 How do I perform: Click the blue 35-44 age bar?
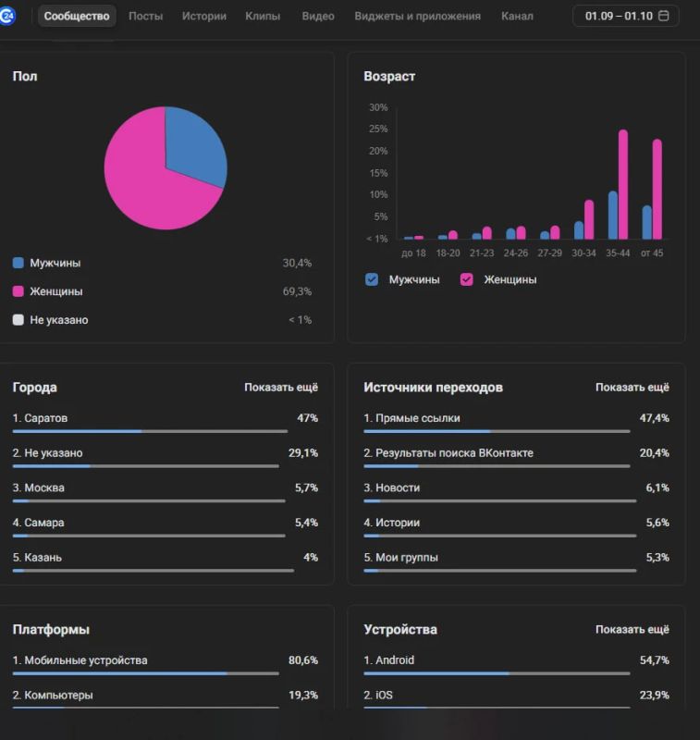(613, 215)
